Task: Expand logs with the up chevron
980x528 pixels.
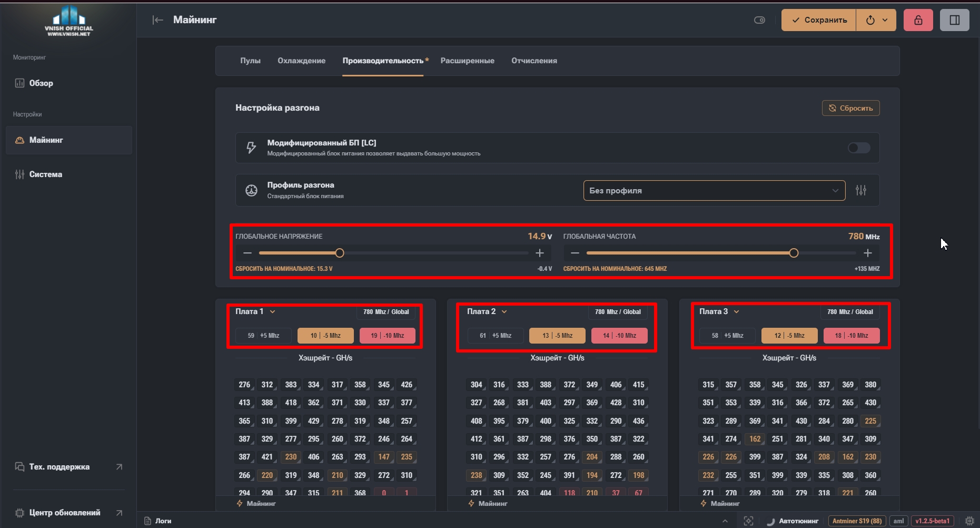Action: (725, 521)
